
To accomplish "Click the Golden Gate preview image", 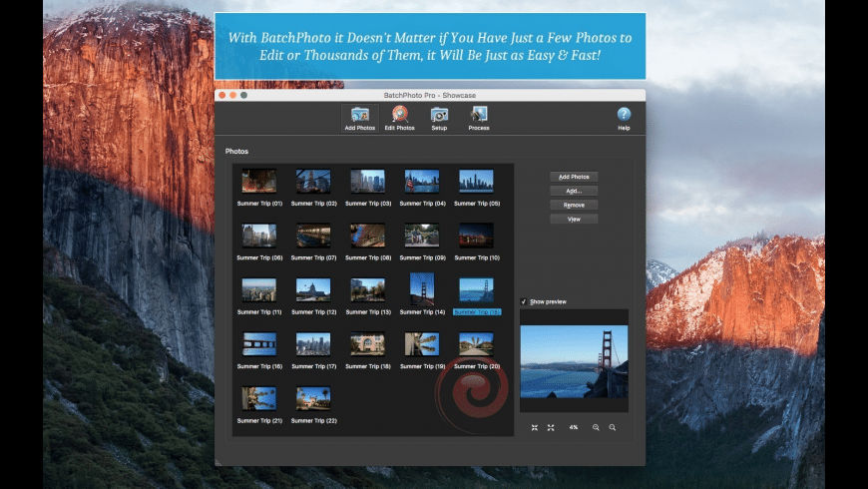I will (x=574, y=361).
